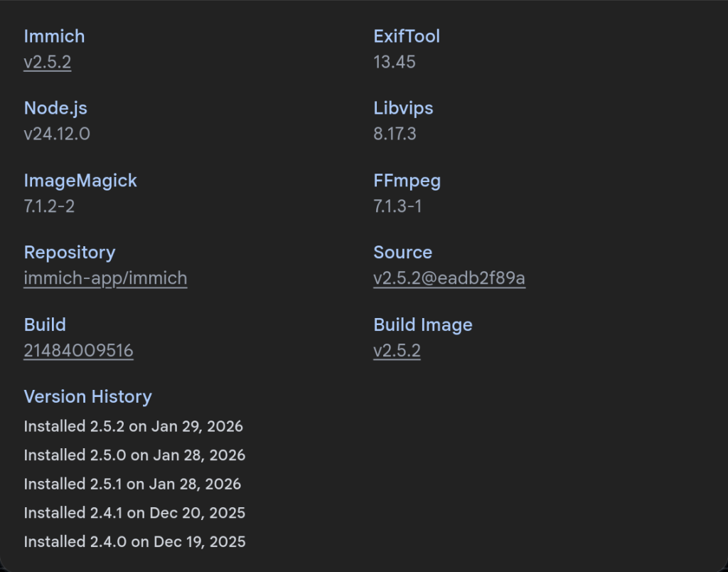Viewport: 728px width, 572px height.
Task: Open the build number 21484009516 link
Action: point(78,351)
